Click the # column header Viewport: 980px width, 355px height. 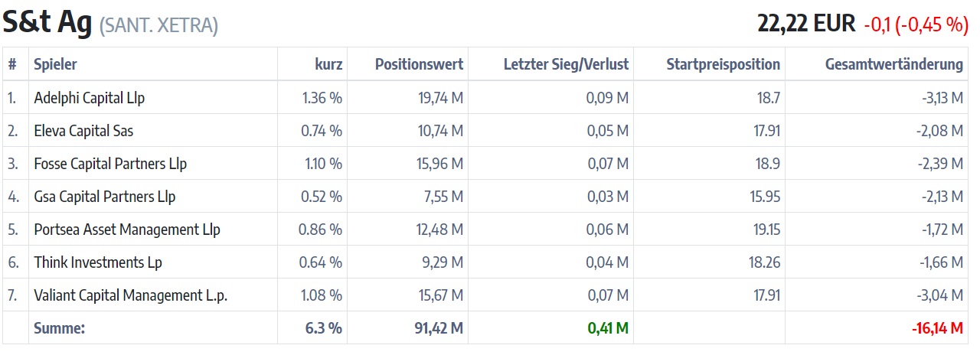click(12, 64)
